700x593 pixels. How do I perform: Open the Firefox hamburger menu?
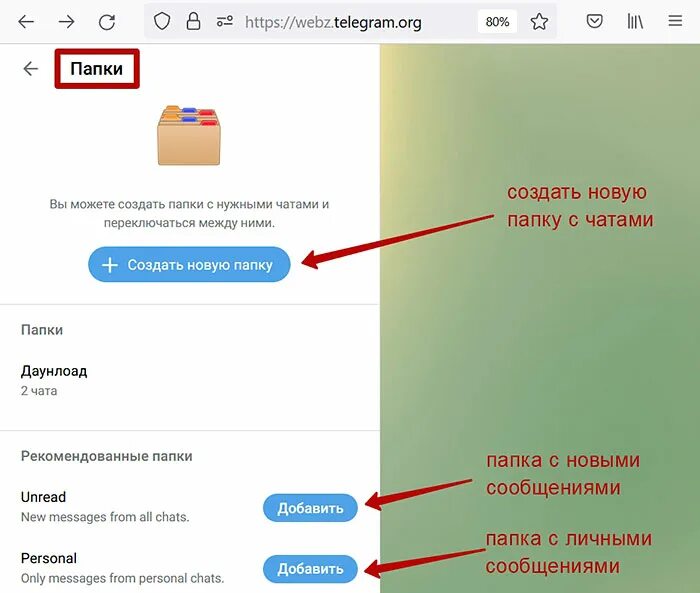click(675, 21)
